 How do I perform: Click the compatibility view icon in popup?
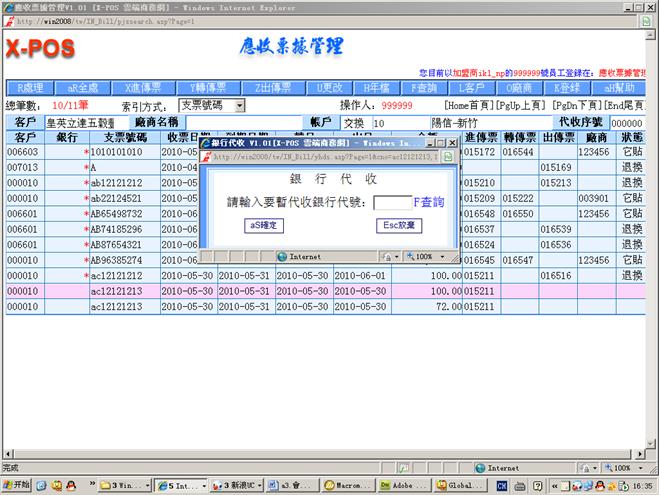tap(448, 157)
